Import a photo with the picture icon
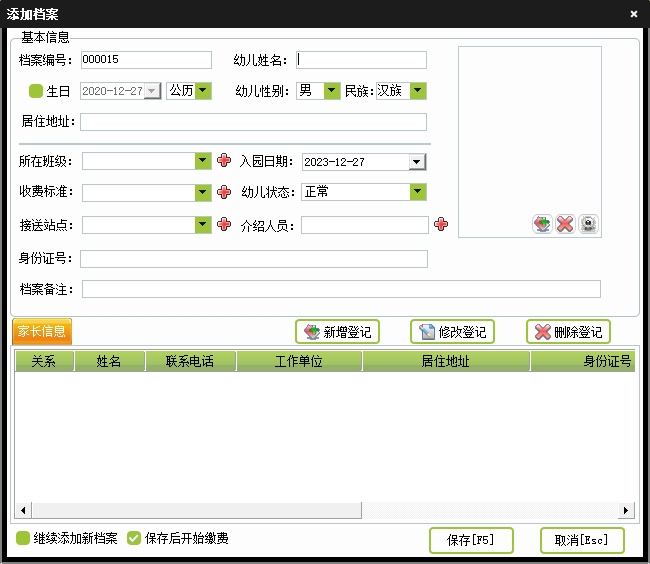The height and width of the screenshot is (564, 650). coord(542,224)
